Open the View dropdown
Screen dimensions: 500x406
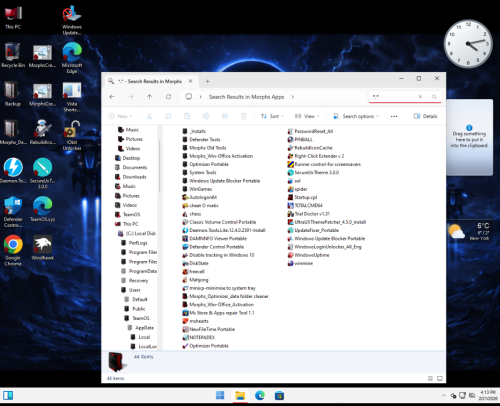coord(307,116)
